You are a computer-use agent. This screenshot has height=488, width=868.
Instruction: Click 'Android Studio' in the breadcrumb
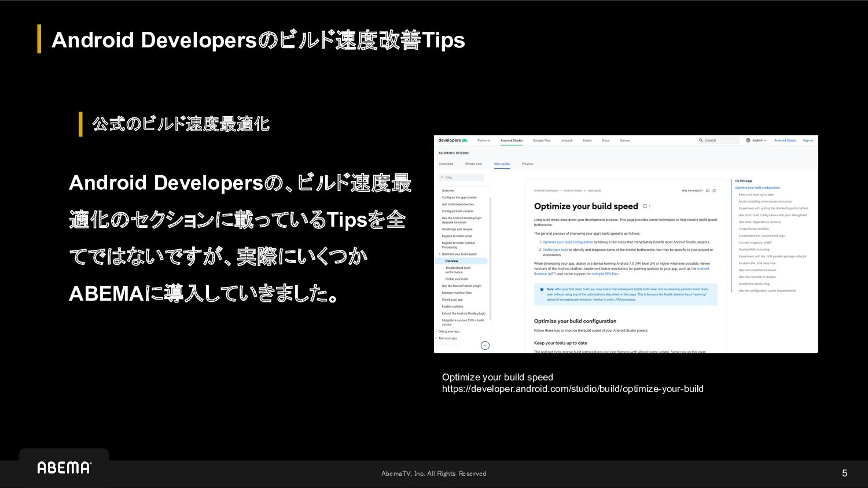[573, 190]
